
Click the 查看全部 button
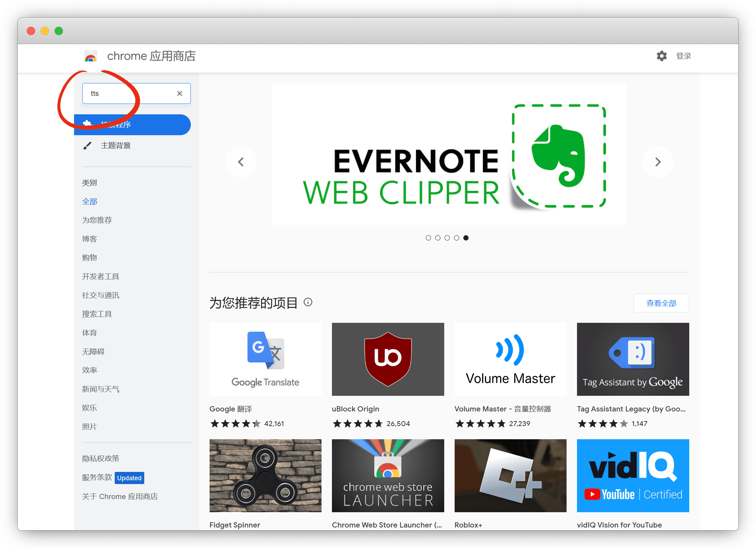point(661,303)
